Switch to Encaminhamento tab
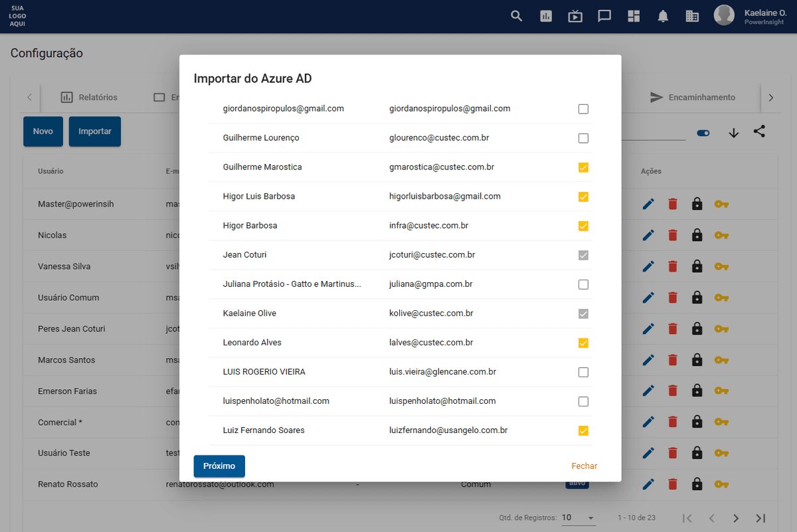The width and height of the screenshot is (797, 532). [693, 97]
